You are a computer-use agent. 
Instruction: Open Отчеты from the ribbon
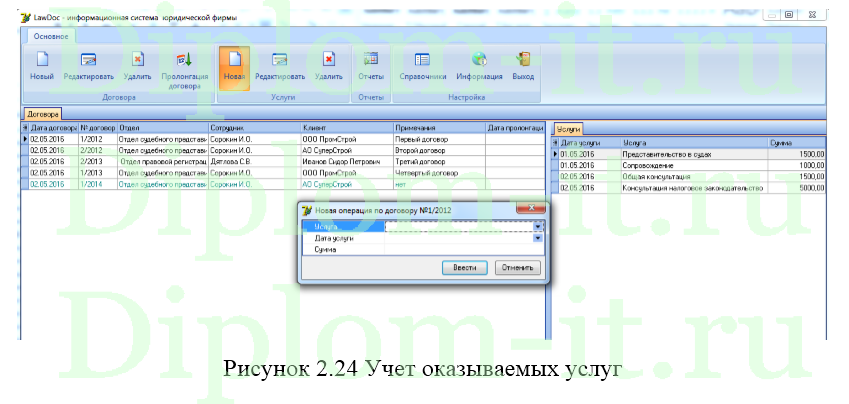[371, 66]
